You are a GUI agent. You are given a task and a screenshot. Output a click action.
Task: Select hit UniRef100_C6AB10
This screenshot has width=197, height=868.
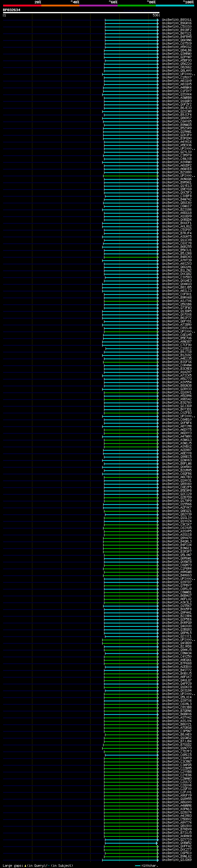coord(176,419)
